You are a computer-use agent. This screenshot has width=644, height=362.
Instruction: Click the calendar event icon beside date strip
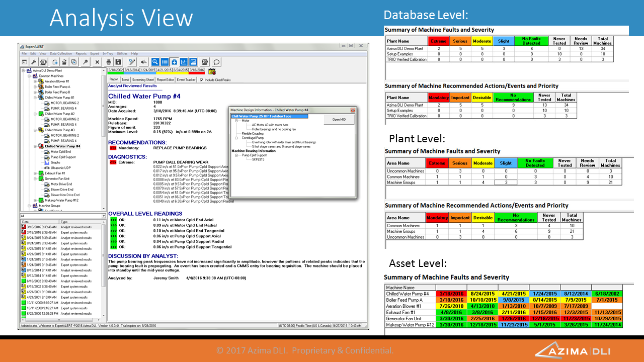212,71
